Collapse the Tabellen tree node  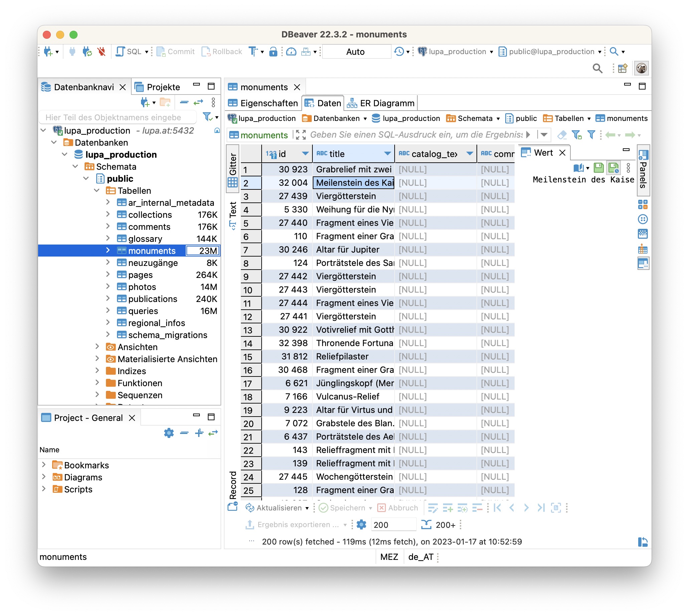point(97,190)
